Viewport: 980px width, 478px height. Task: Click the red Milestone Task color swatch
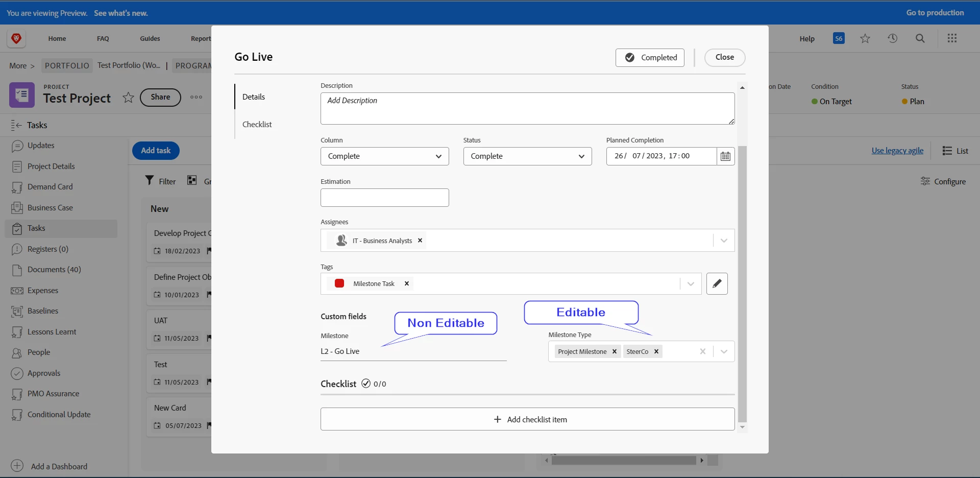coord(339,283)
